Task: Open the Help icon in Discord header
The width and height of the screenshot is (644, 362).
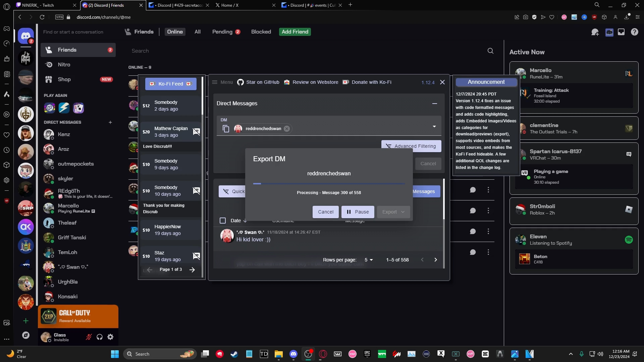Action: tap(634, 32)
